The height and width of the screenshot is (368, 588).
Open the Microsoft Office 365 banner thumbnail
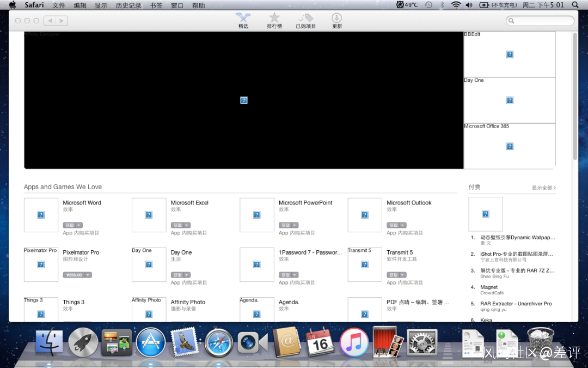(510, 146)
